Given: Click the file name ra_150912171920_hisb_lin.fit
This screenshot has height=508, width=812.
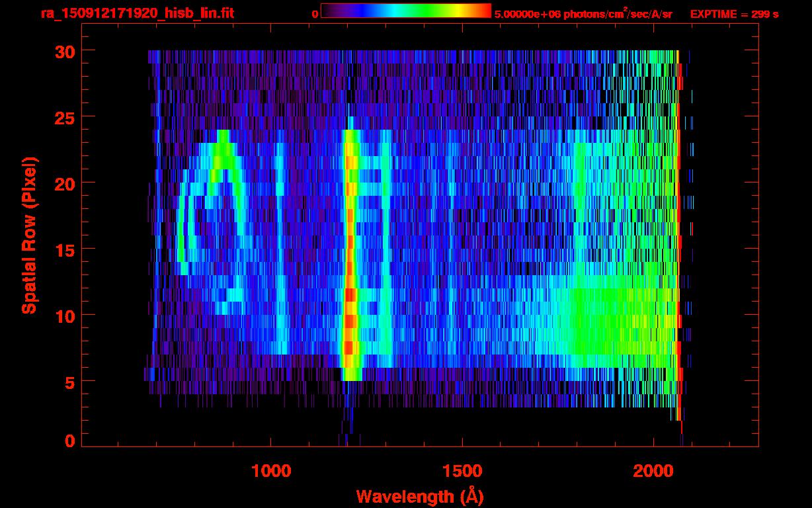Looking at the screenshot, I should click(136, 13).
